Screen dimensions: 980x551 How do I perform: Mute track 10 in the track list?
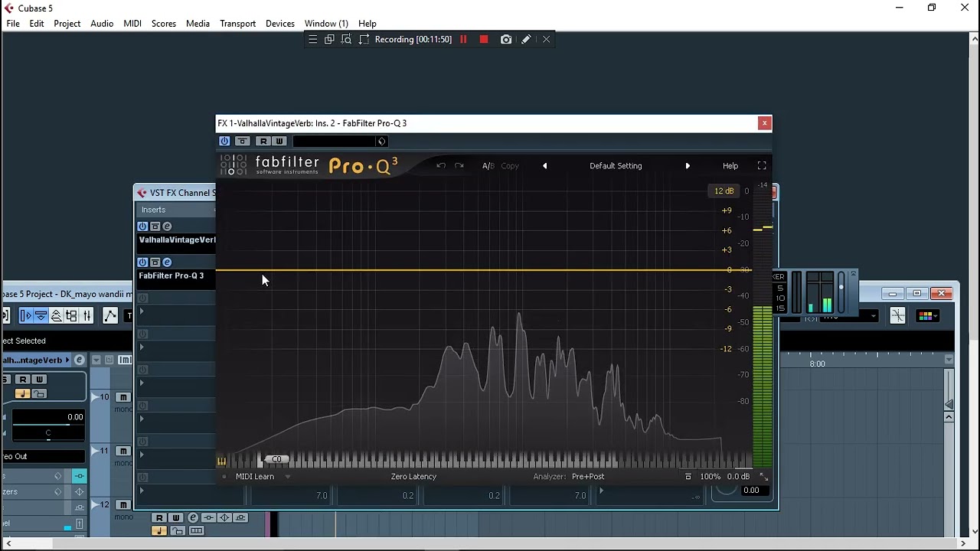tap(122, 397)
